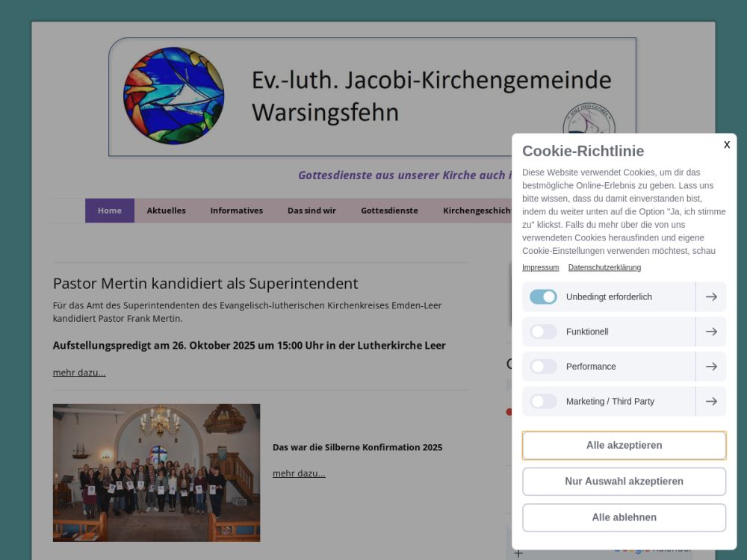Viewport: 747px width, 560px height.
Task: Reject cookies with Alle ablehnen
Action: coord(624,517)
